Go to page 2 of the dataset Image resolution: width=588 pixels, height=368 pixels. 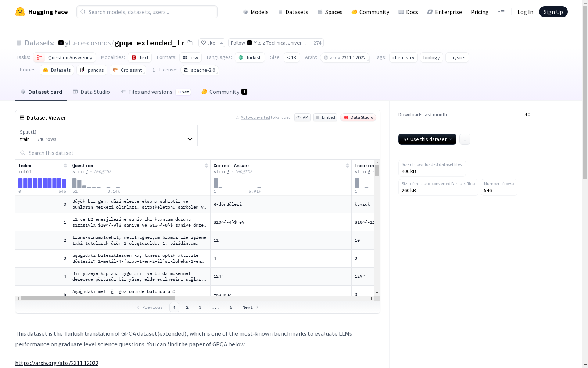tap(187, 307)
